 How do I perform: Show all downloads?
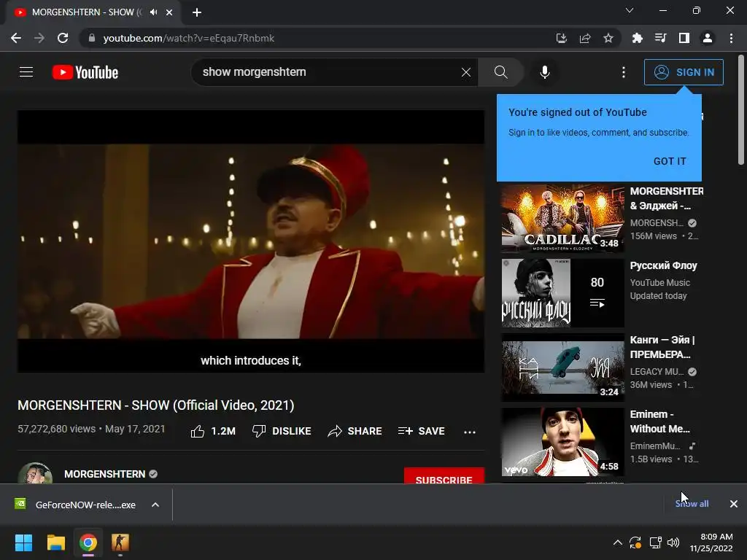[692, 504]
